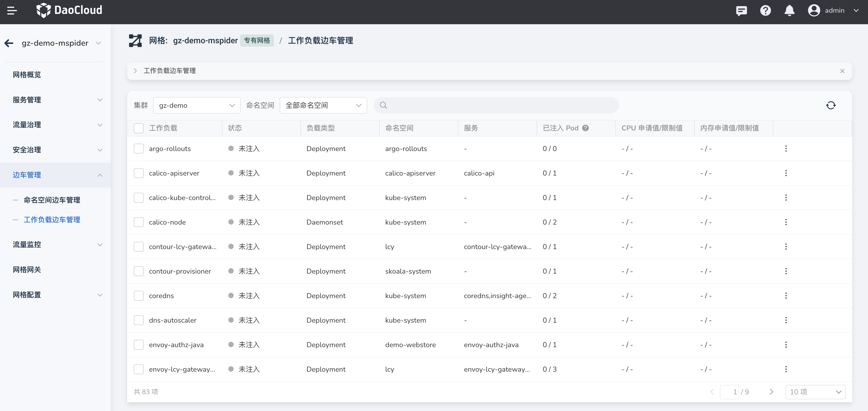The image size is (868, 411).
Task: Click the 工作负载 column header
Action: click(x=163, y=128)
